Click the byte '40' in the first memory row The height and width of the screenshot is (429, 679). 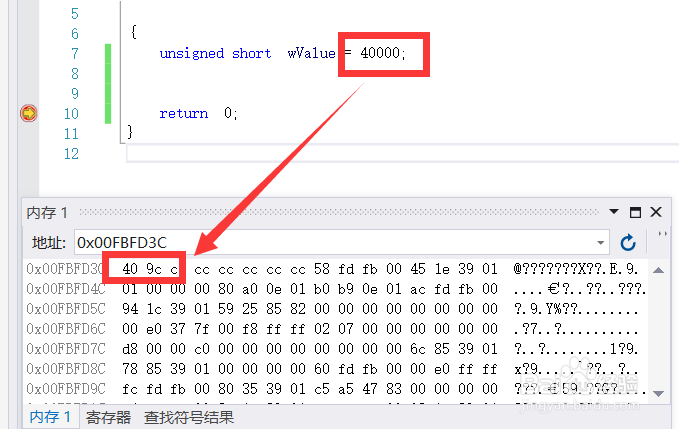(130, 269)
